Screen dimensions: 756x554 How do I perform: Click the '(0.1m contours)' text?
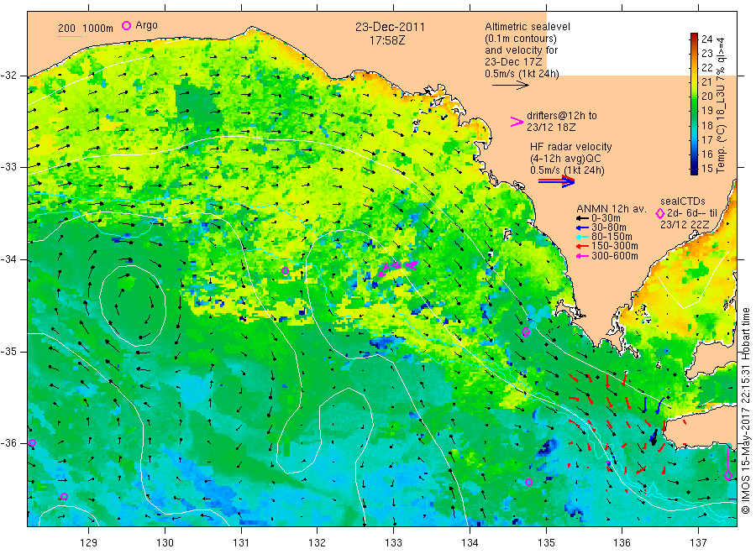(521, 39)
